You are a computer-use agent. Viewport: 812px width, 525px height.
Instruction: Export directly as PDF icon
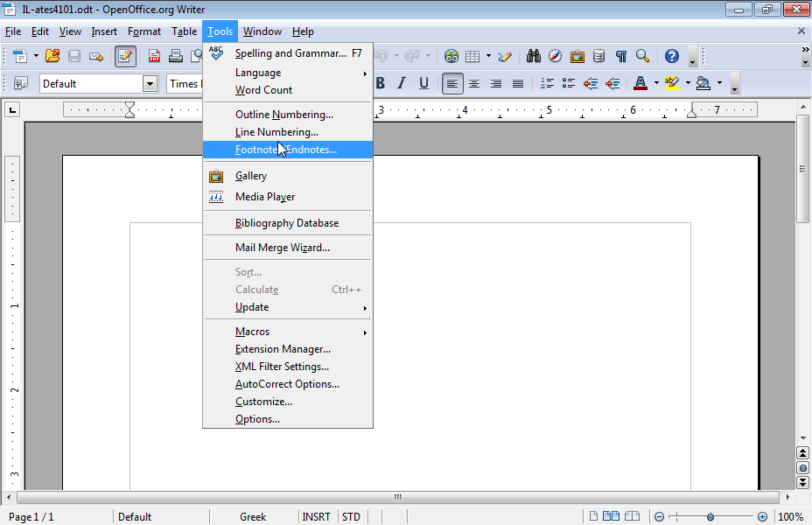154,56
